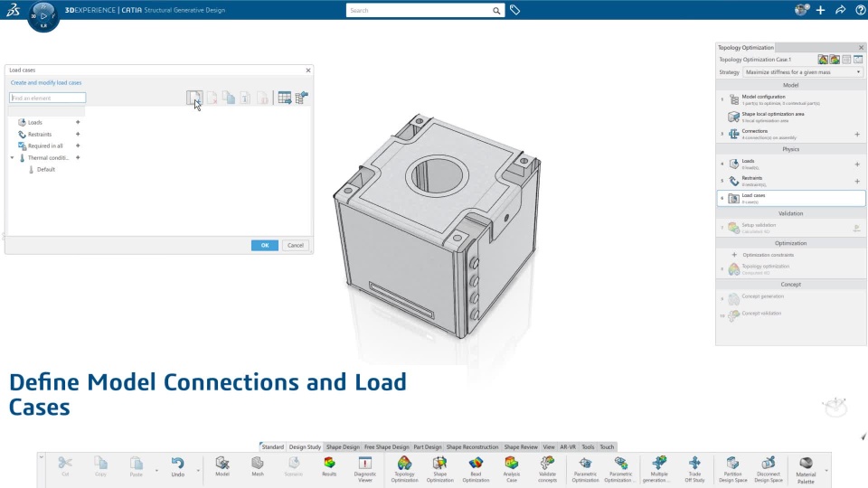Open the Diagnostic Viewer
Image resolution: width=868 pixels, height=488 pixels.
(x=364, y=469)
